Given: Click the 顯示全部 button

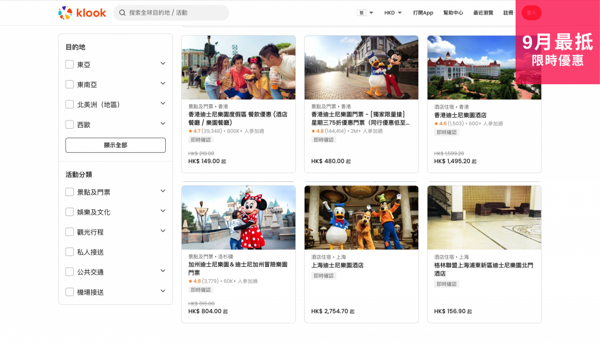Looking at the screenshot, I should coord(115,145).
